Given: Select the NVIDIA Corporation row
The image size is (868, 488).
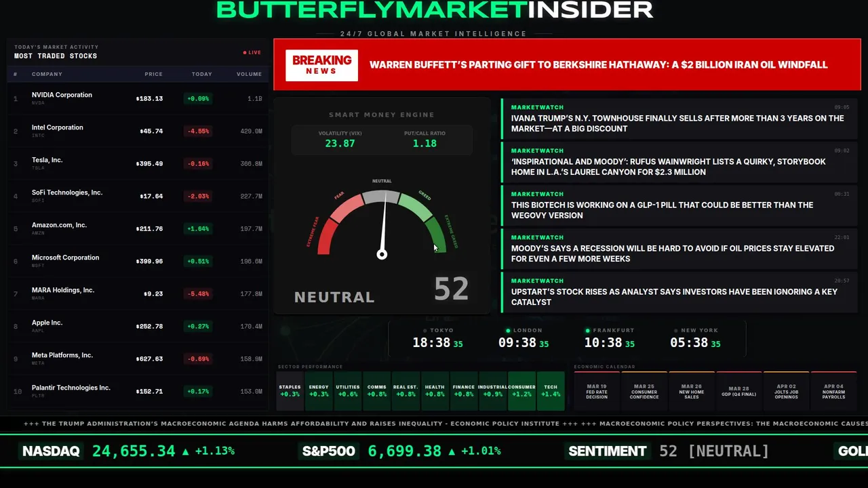Looking at the screenshot, I should point(138,98).
